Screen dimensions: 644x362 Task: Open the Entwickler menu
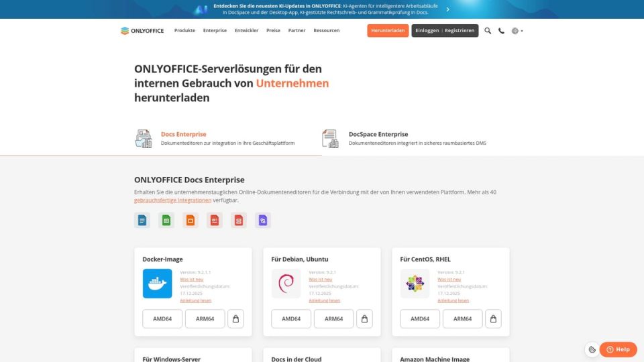(246, 31)
